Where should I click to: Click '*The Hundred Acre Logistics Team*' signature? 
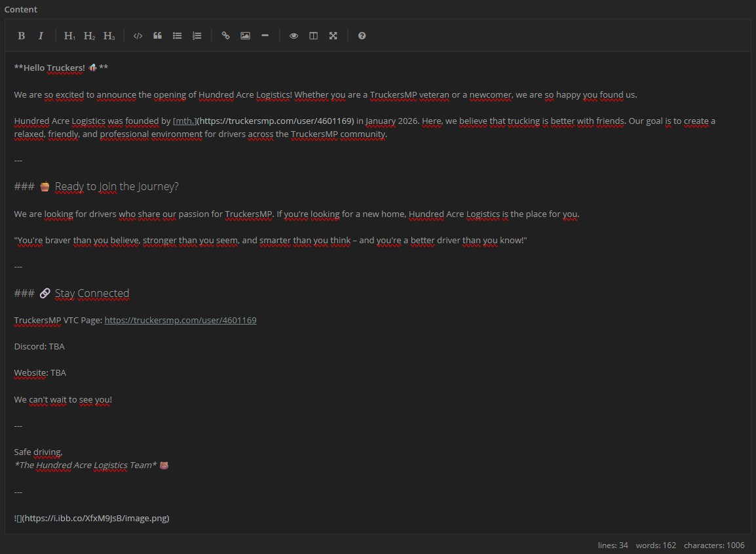click(x=86, y=465)
